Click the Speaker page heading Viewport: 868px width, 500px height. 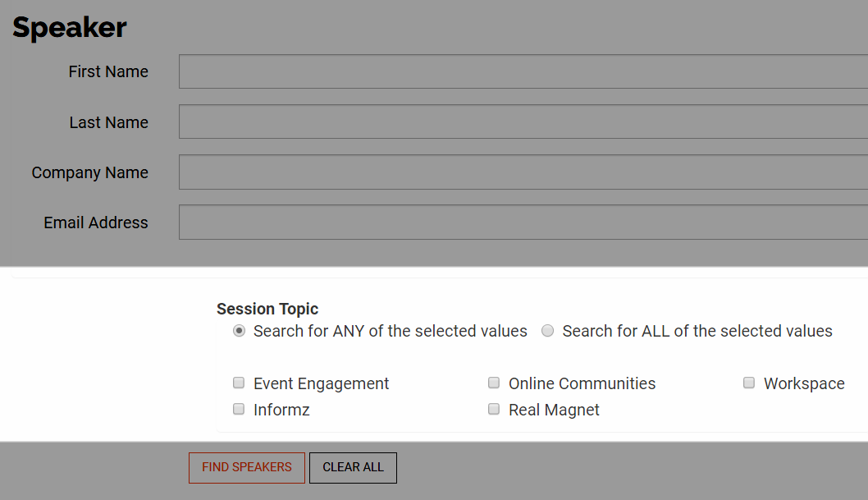[70, 28]
